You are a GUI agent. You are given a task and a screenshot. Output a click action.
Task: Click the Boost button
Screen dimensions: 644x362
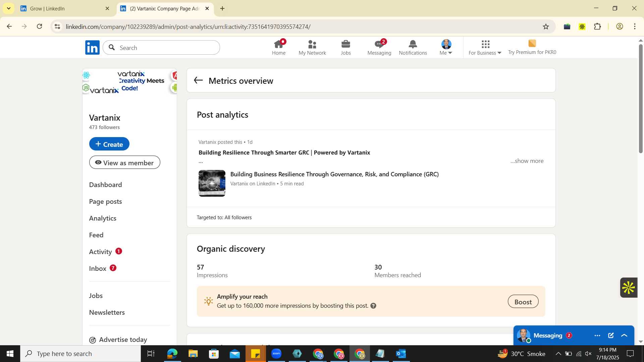[x=523, y=302]
